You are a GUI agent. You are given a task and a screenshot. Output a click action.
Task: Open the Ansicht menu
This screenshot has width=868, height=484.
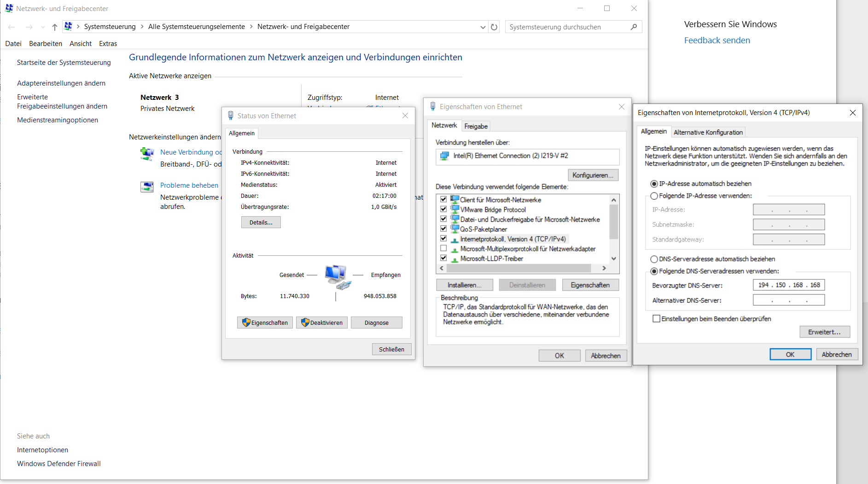81,44
